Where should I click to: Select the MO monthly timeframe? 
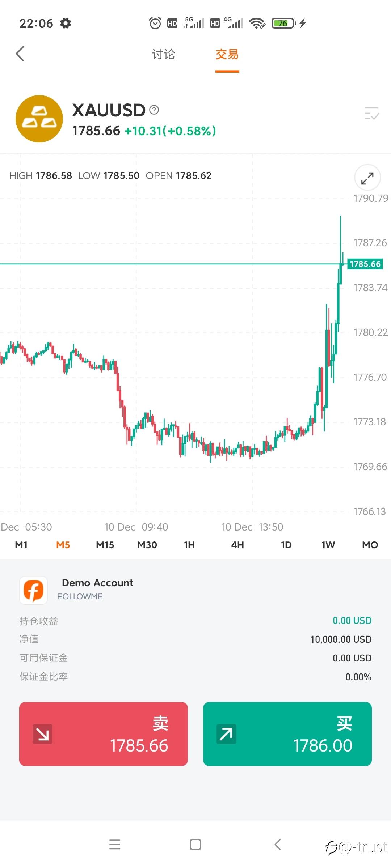click(x=370, y=545)
